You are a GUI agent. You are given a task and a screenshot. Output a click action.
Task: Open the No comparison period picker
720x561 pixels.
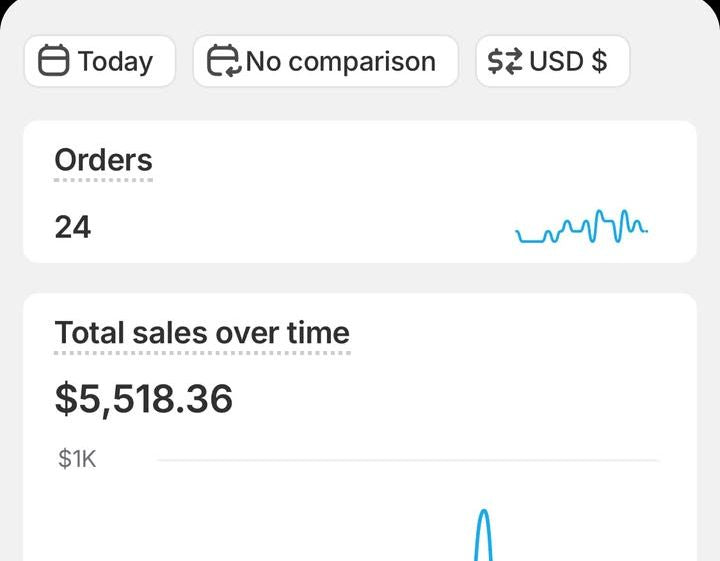[x=326, y=61]
